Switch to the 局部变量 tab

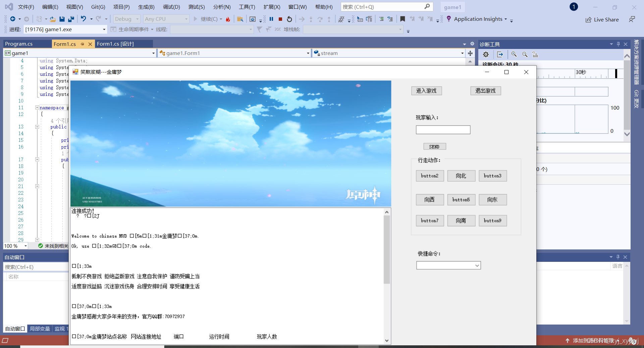pos(40,329)
